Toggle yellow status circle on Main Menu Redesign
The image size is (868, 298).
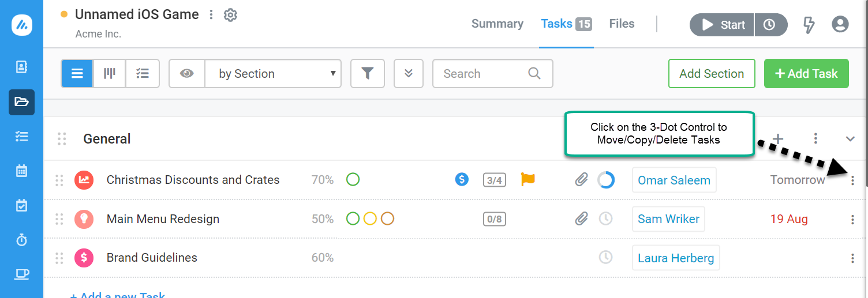click(x=370, y=218)
